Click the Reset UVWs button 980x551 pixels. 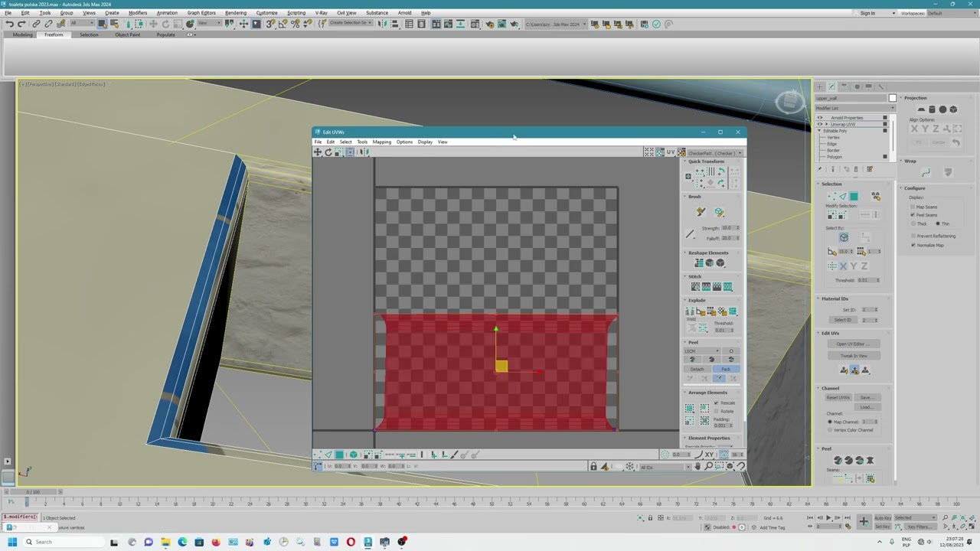(838, 398)
